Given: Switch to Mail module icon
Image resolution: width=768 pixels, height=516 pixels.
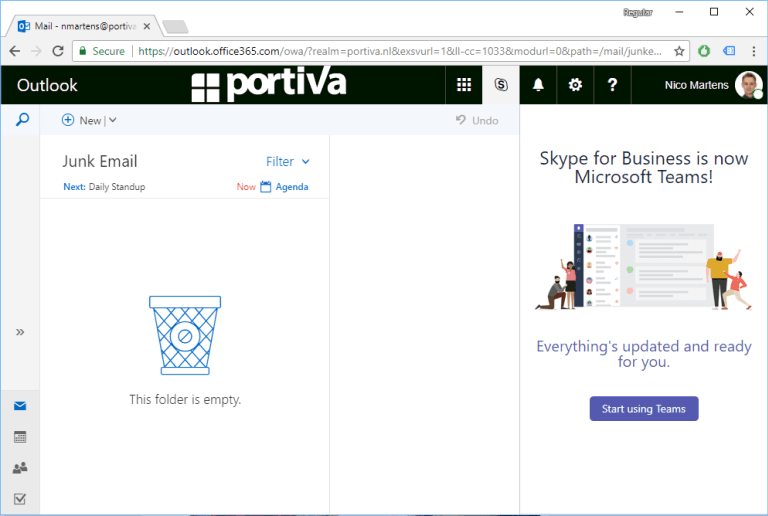Looking at the screenshot, I should point(20,406).
